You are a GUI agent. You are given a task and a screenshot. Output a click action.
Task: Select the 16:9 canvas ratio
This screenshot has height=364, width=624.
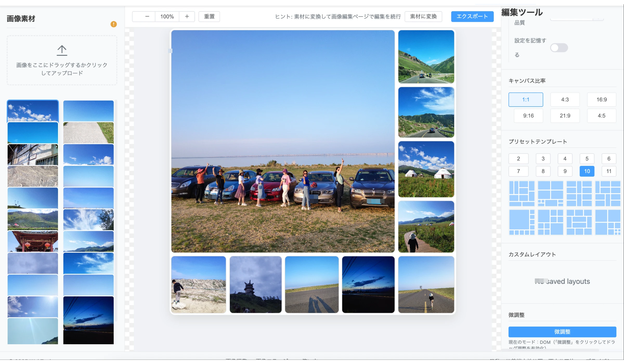[x=602, y=100]
